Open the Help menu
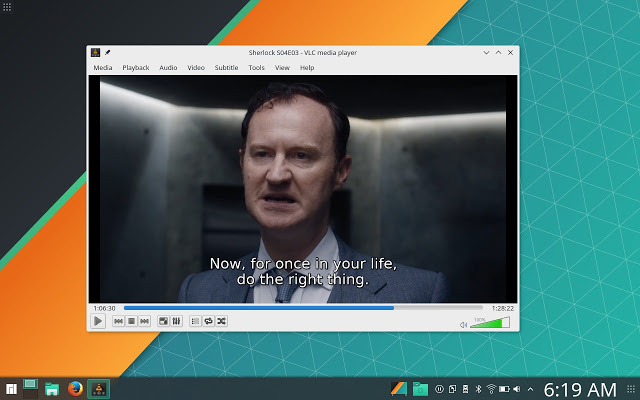640x400 pixels. [307, 68]
